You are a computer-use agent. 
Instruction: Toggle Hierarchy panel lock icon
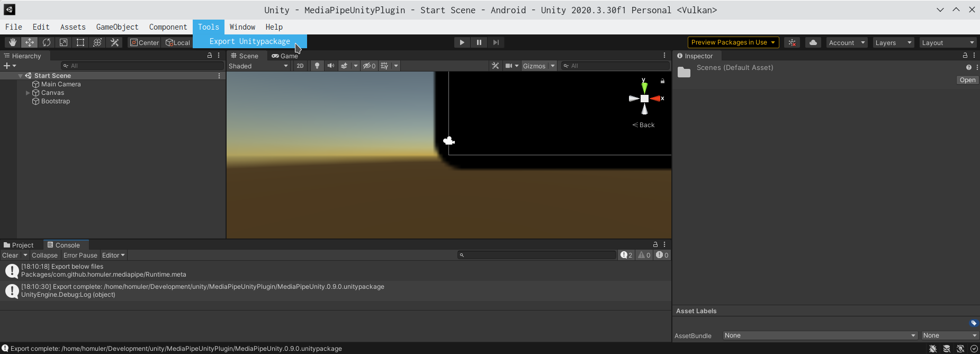tap(210, 55)
